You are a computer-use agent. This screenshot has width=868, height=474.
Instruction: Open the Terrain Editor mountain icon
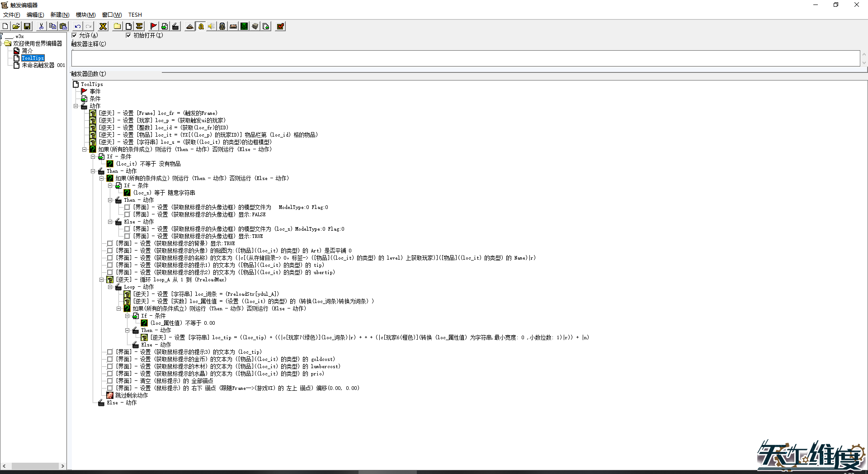click(x=190, y=26)
